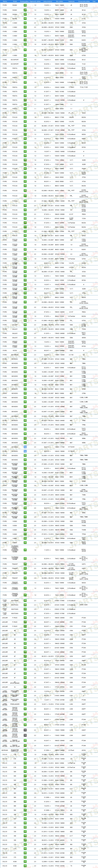The height and width of the screenshot is (868, 98).
Task: Click the fuel icon in Galaxy TNWA row
Action: (x=25, y=329)
